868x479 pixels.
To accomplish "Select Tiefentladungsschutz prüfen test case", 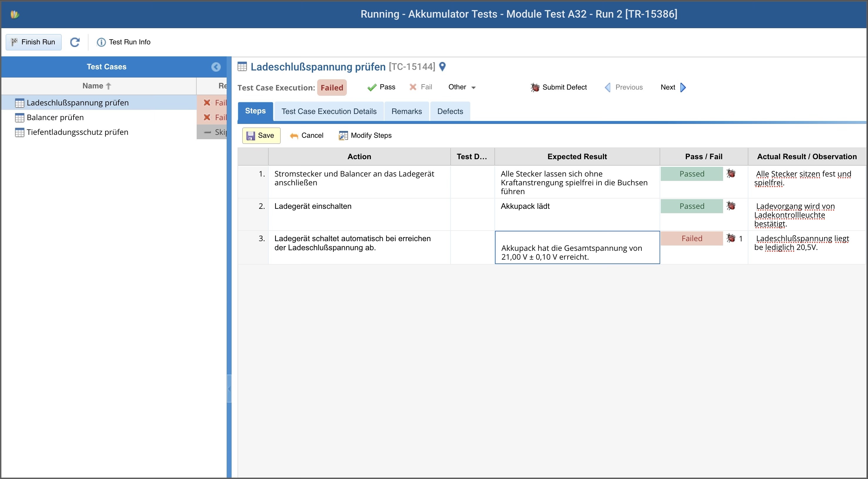I will click(78, 132).
